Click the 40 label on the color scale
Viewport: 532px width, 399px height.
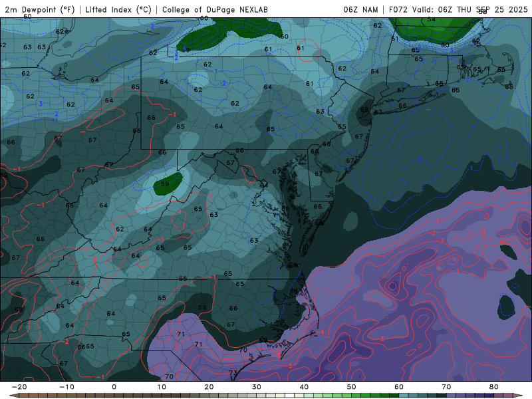tap(304, 387)
